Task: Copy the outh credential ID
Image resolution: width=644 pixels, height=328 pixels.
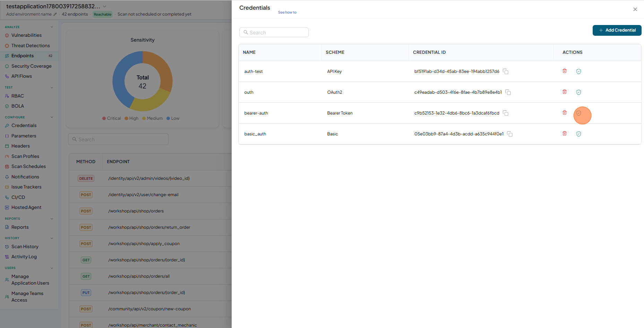Action: 508,92
